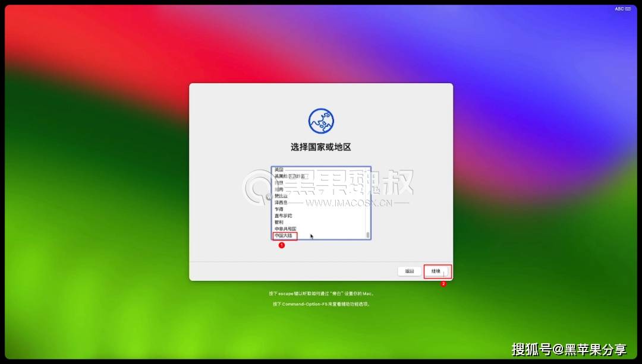
Task: Click the escape key VoiceOver hint text
Action: click(x=321, y=293)
